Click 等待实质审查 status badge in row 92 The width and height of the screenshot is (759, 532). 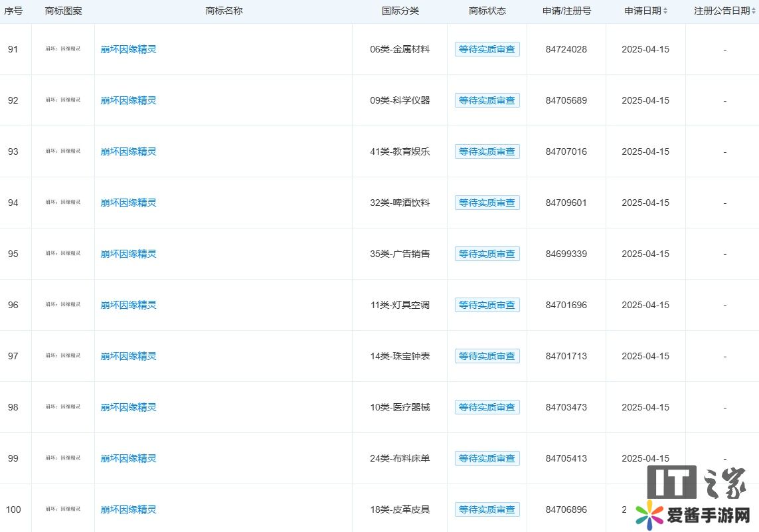pos(487,100)
